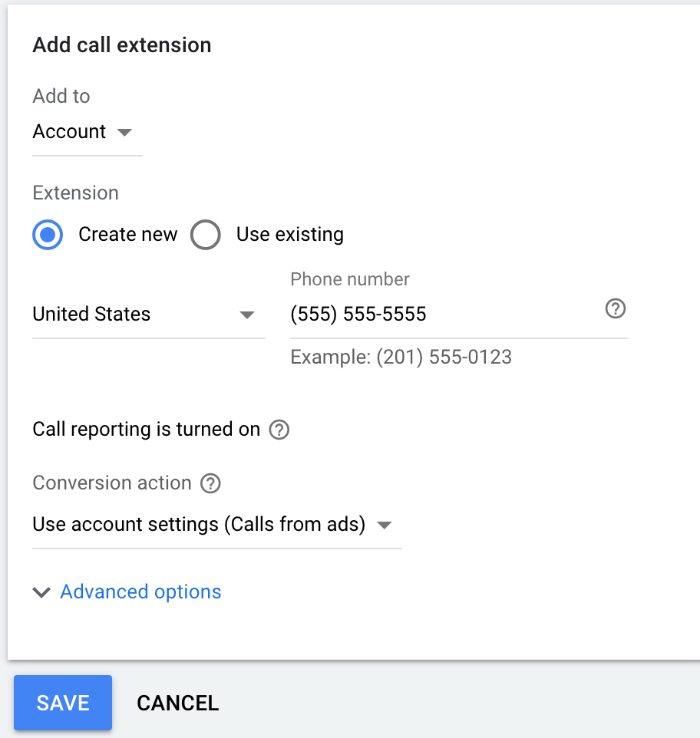Open help for Call reporting is turned on
The height and width of the screenshot is (738, 700).
click(279, 430)
